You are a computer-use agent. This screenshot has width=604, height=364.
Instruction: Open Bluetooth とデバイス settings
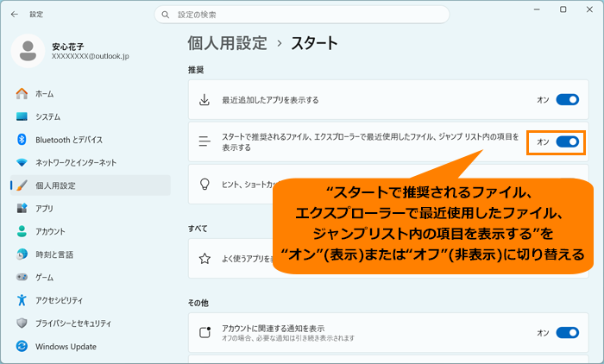click(x=91, y=140)
